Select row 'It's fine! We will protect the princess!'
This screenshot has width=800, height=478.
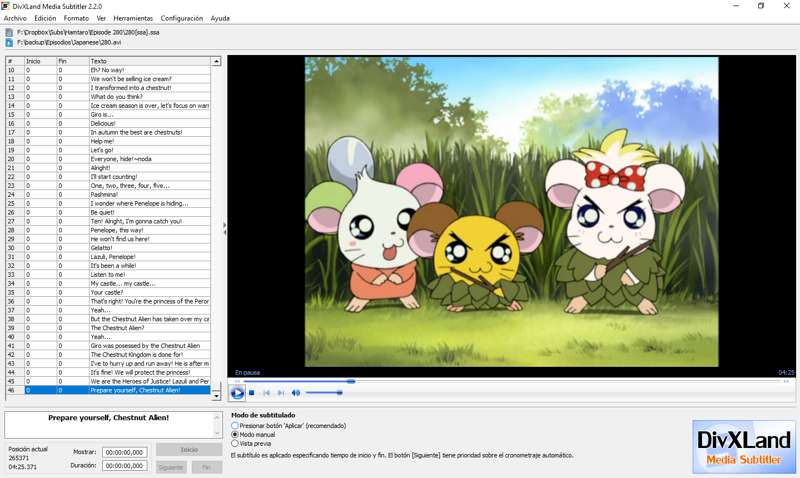pyautogui.click(x=108, y=372)
